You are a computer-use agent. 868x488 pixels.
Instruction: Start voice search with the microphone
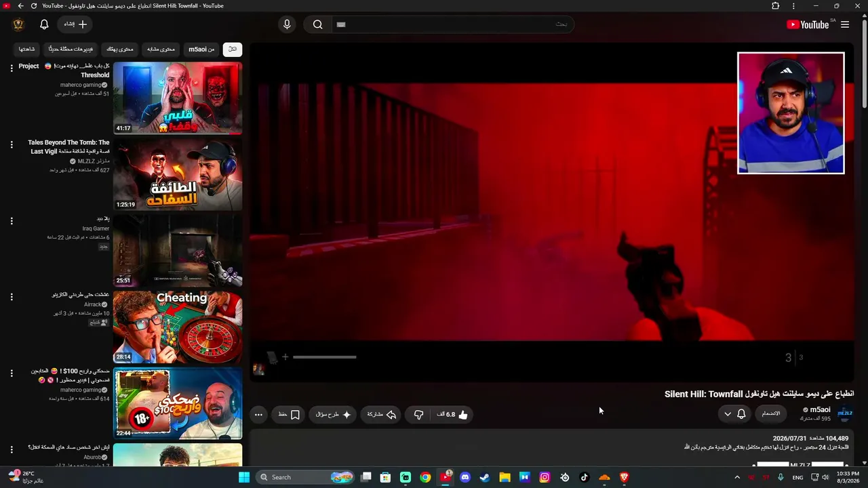(x=287, y=24)
